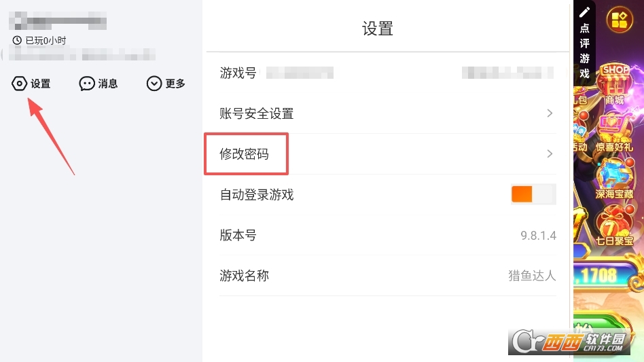Select the 账号安全设置 menu entry
The width and height of the screenshot is (644, 362).
256,113
